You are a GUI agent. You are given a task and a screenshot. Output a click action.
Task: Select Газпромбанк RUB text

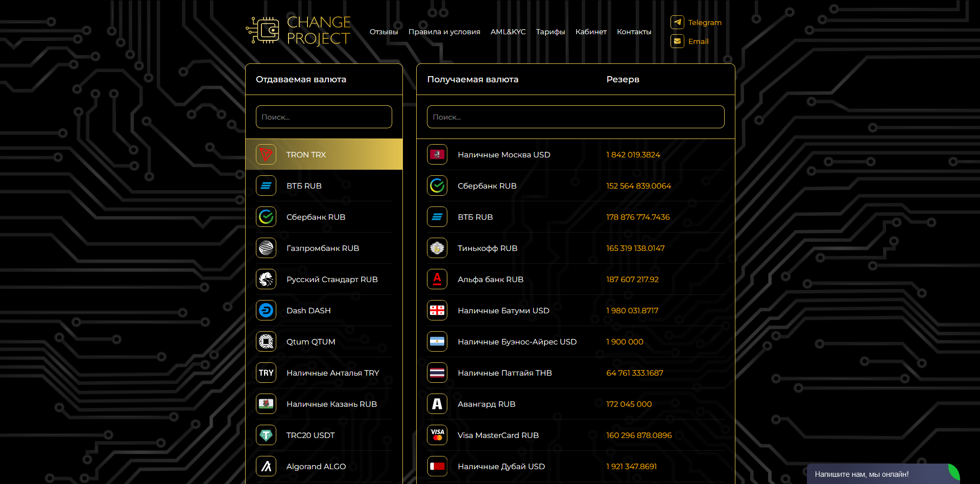click(323, 248)
